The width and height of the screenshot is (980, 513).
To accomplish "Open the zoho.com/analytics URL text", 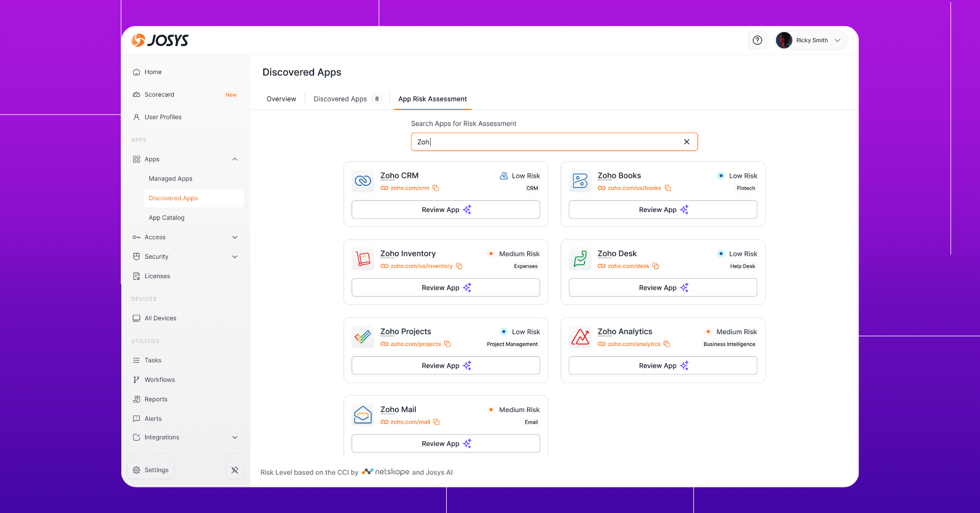I will tap(634, 344).
